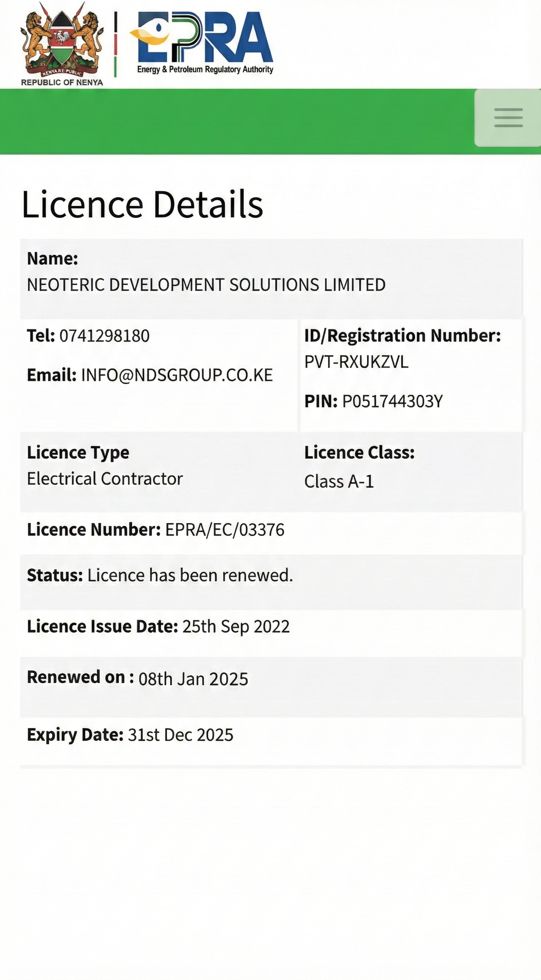Click the green navigation bar
541x980 pixels.
pos(236,121)
